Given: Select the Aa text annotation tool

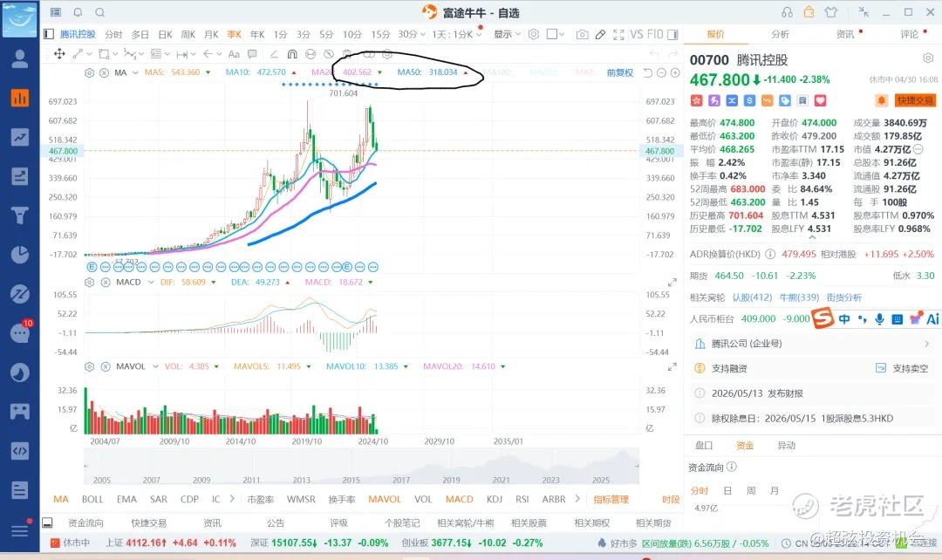Looking at the screenshot, I should pyautogui.click(x=235, y=54).
